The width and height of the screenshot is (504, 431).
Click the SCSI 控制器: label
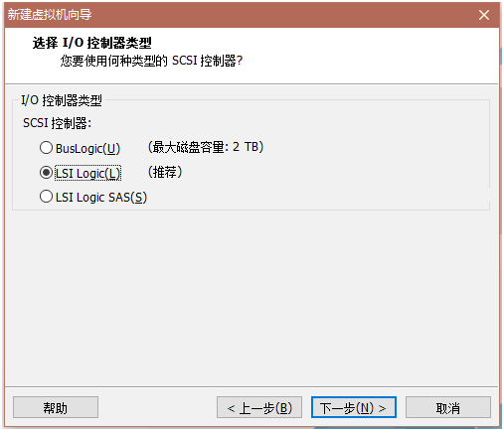(x=57, y=123)
